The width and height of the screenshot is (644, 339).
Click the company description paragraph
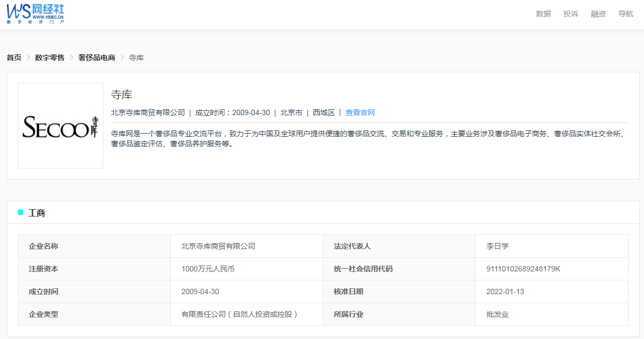click(x=369, y=139)
